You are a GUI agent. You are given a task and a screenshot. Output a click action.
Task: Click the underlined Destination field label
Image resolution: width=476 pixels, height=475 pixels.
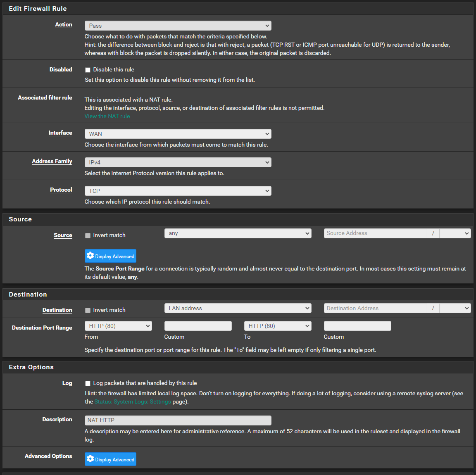click(x=57, y=310)
